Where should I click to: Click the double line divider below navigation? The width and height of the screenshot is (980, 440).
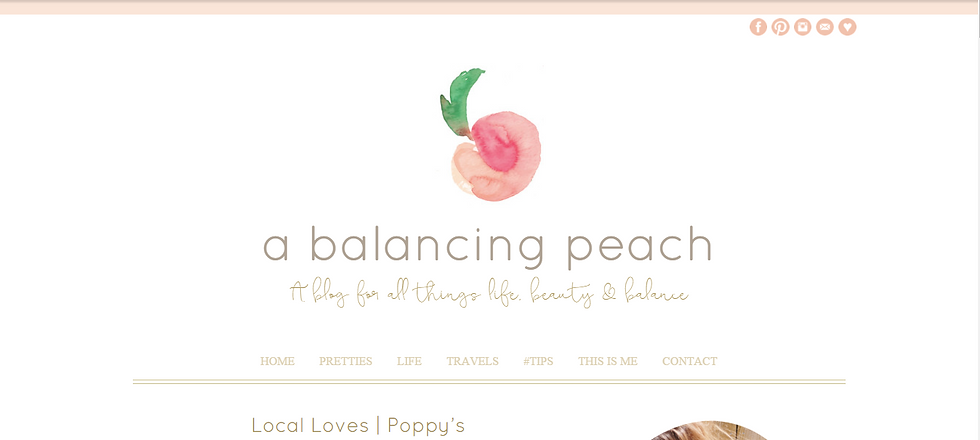click(x=489, y=381)
